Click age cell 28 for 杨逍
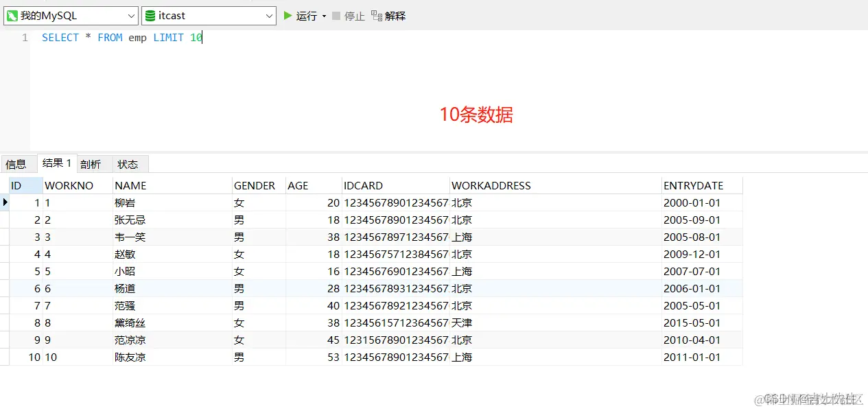This screenshot has height=411, width=868. click(314, 288)
